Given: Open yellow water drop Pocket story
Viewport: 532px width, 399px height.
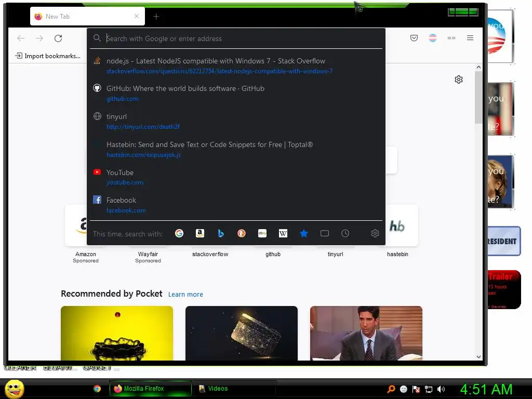Looking at the screenshot, I should (117, 333).
